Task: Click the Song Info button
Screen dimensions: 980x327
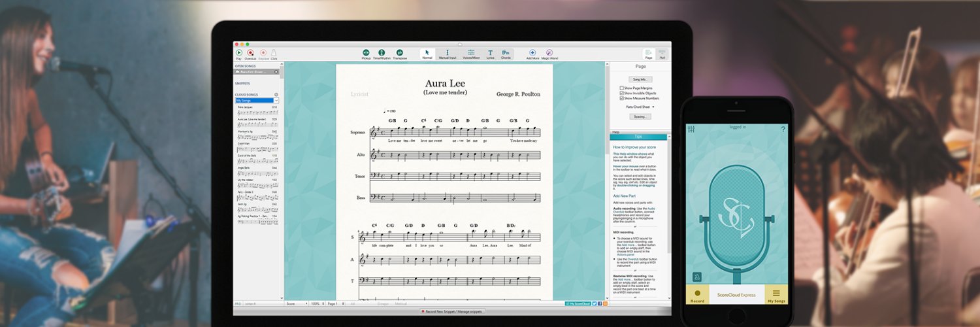Action: pos(640,79)
